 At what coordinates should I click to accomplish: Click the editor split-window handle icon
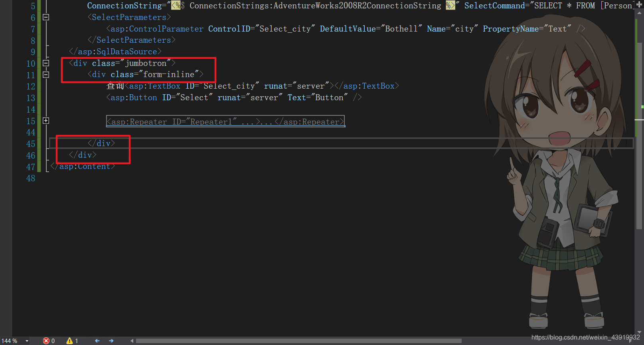(639, 5)
